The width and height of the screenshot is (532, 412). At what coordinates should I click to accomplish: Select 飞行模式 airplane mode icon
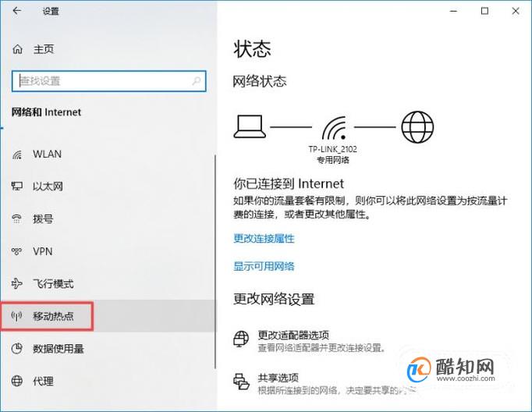click(x=16, y=283)
